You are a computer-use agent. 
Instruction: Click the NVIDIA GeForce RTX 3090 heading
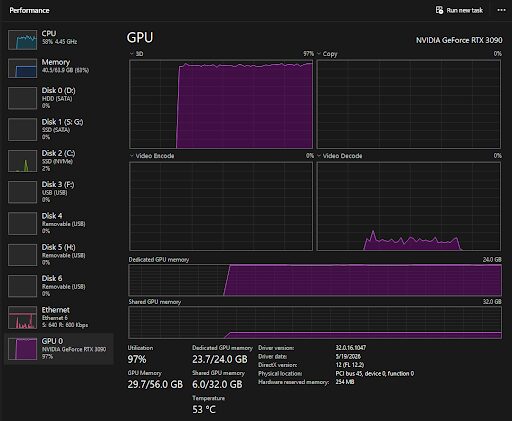pyautogui.click(x=459, y=40)
